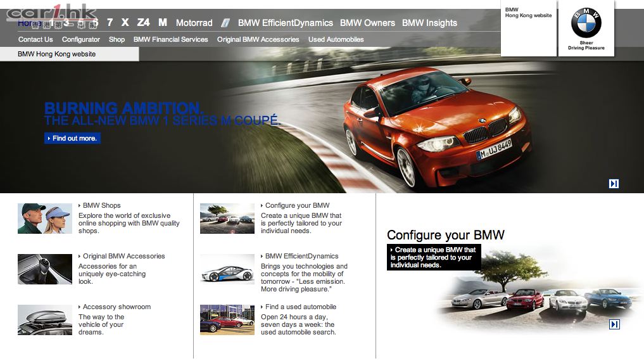Click the roof box showroom thumbnail

click(x=45, y=320)
